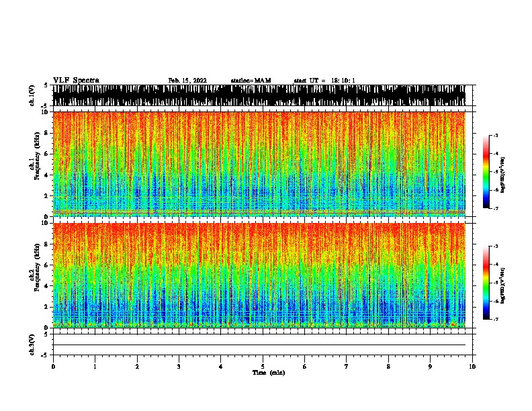Click the "-3" label on ch.1 colorbar
Image resolution: width=532 pixels, height=411 pixels.
point(496,136)
